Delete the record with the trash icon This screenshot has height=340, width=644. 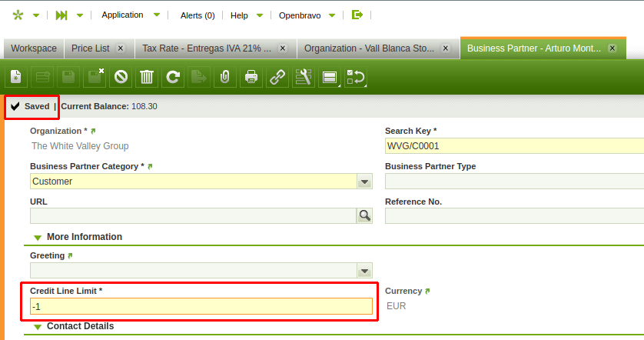coord(147,77)
